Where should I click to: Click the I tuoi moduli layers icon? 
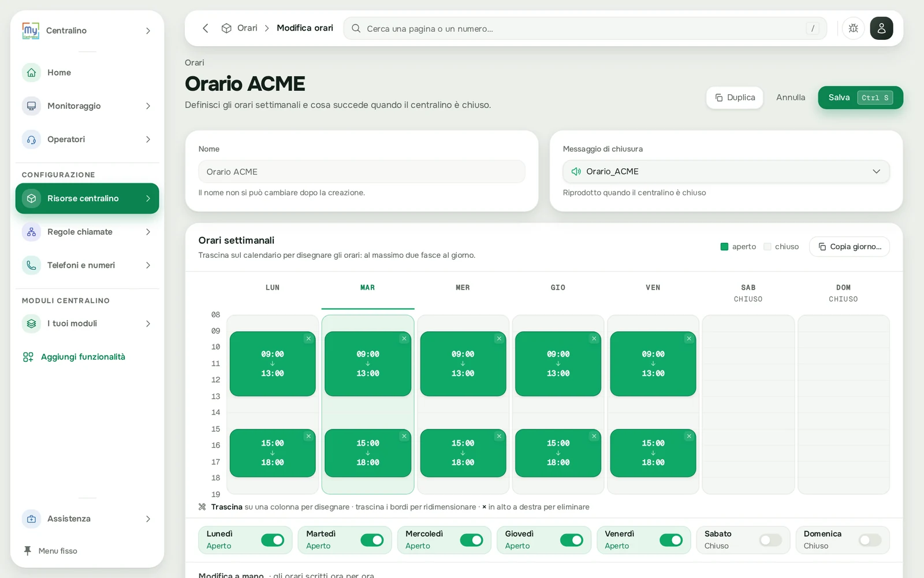31,324
